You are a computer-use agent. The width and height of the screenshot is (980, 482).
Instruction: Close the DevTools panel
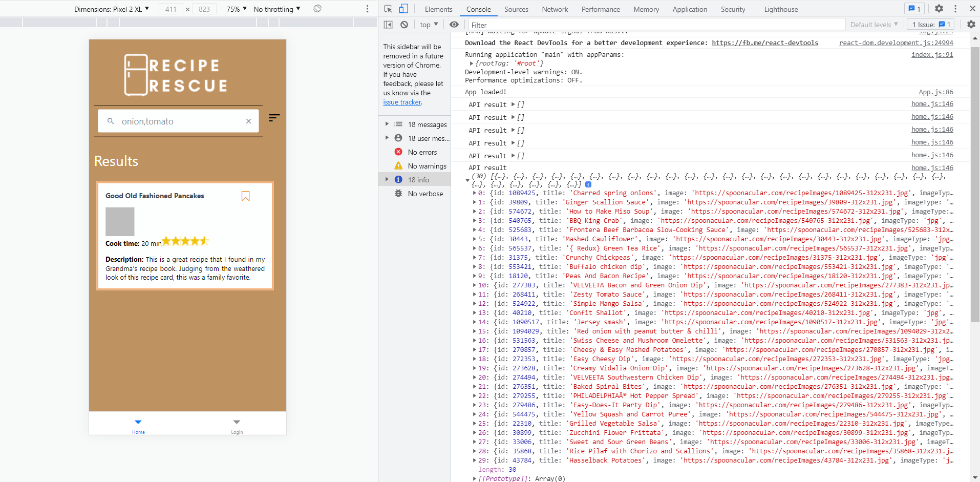click(972, 9)
